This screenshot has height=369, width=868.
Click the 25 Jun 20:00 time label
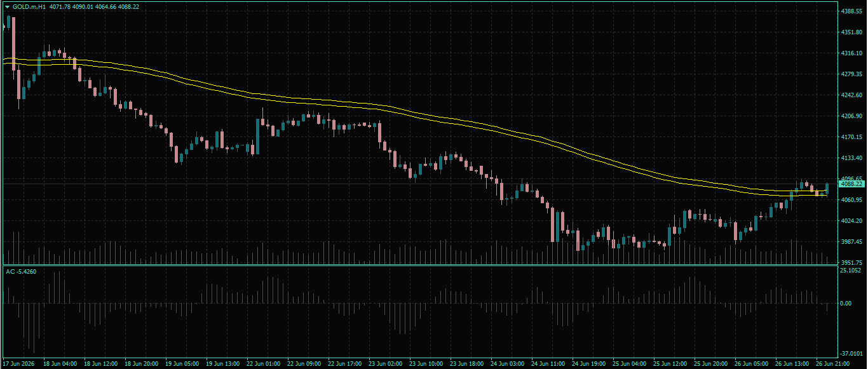pos(710,364)
